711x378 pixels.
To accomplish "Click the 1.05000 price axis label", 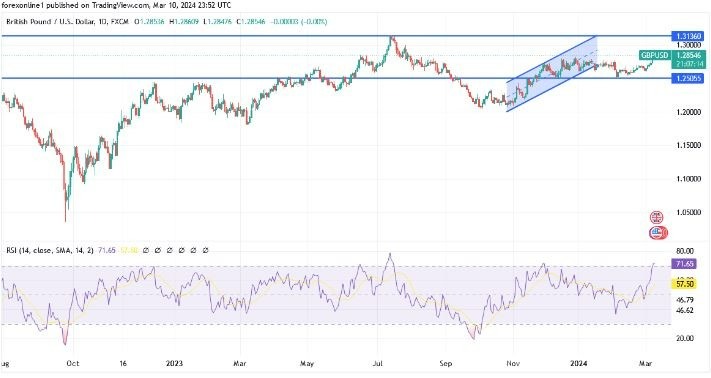I will (688, 212).
